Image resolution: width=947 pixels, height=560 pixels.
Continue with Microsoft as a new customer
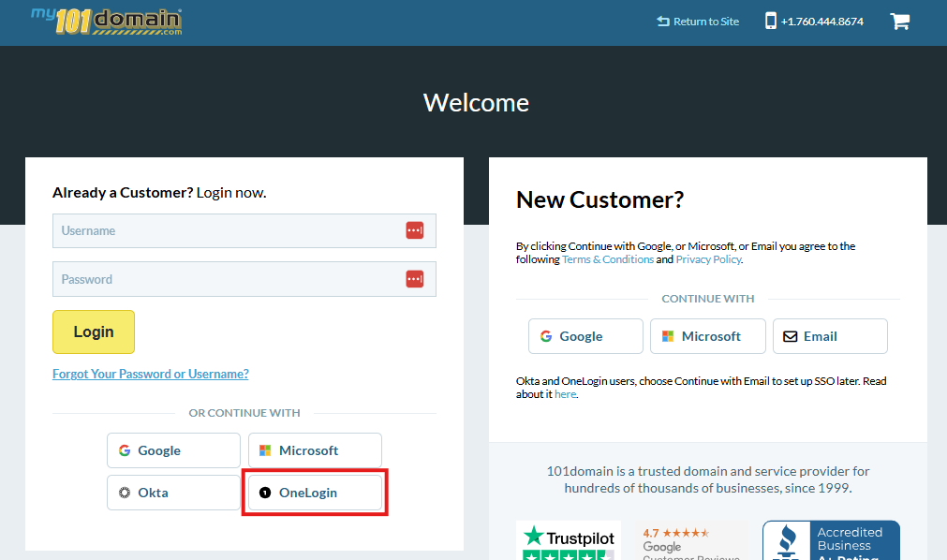pos(708,335)
